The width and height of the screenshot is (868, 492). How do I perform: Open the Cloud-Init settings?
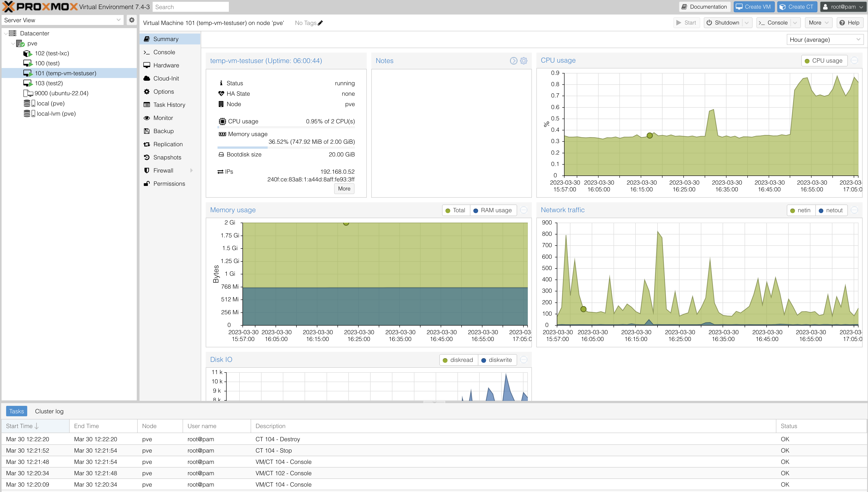coord(166,78)
